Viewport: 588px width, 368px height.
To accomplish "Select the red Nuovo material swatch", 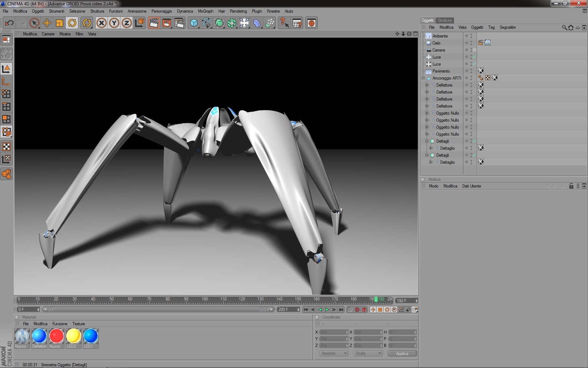I will click(x=56, y=336).
